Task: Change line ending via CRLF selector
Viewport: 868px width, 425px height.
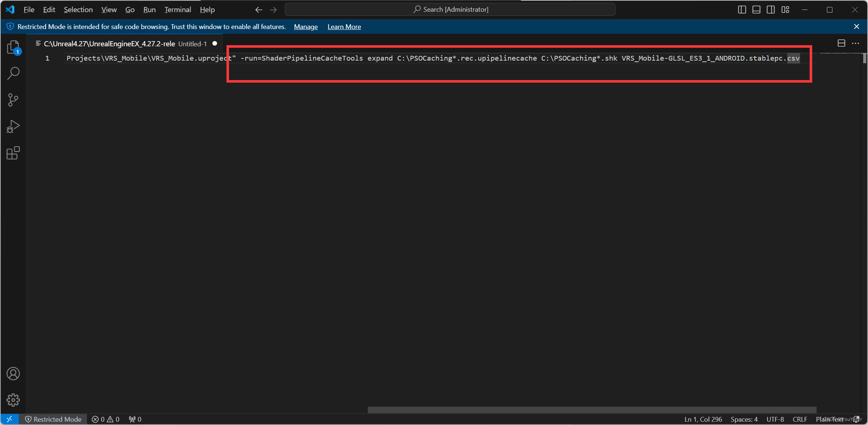Action: (x=799, y=419)
